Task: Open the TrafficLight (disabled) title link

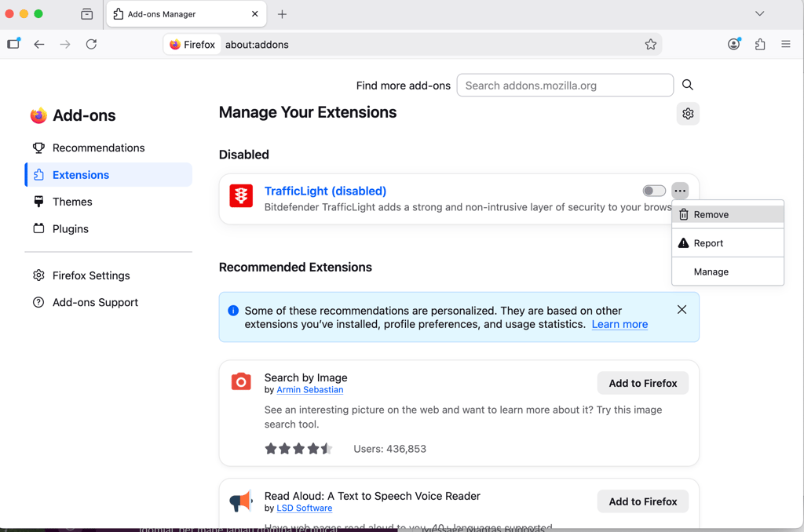Action: 325,191
